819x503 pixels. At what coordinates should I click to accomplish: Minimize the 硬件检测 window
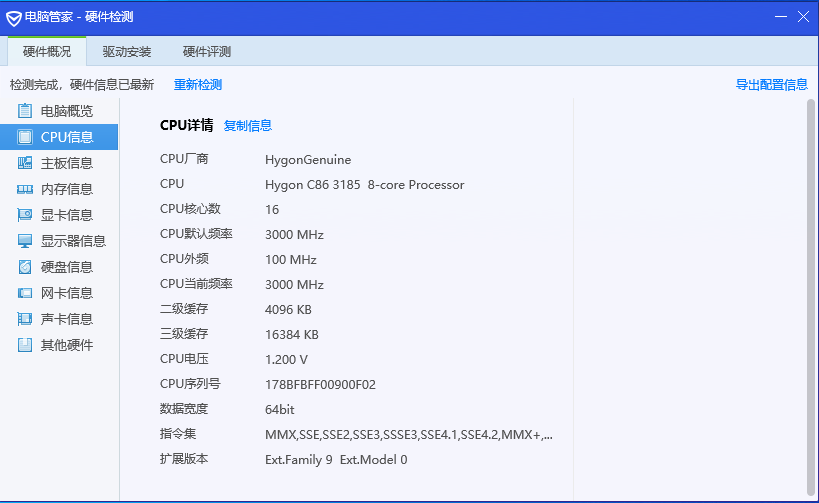[x=781, y=17]
